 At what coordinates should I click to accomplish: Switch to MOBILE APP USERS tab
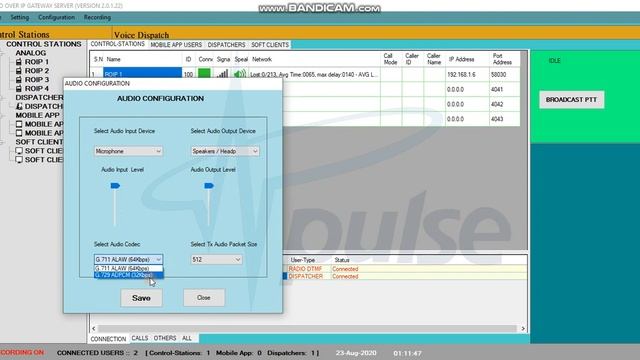176,45
